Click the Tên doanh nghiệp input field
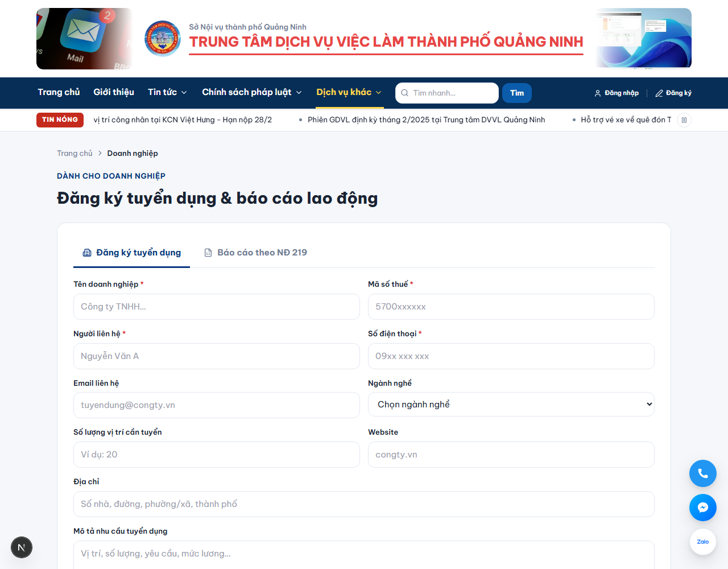 [x=217, y=307]
